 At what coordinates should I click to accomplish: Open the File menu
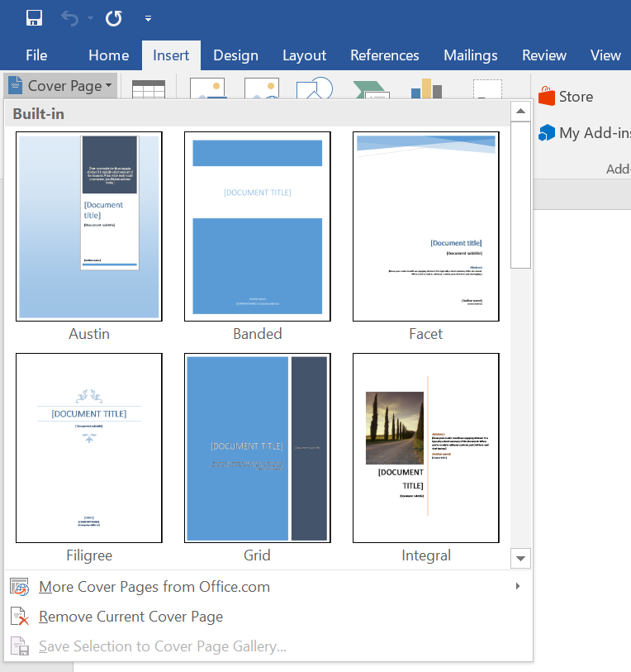pos(36,55)
